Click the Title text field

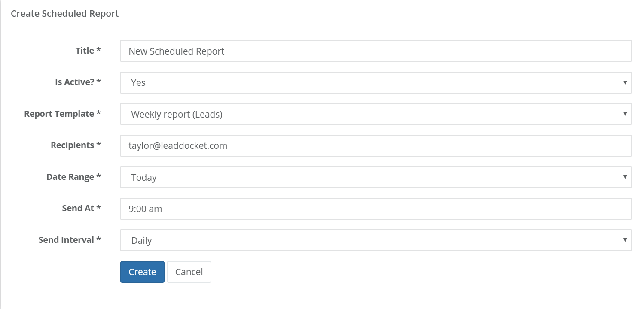point(375,51)
